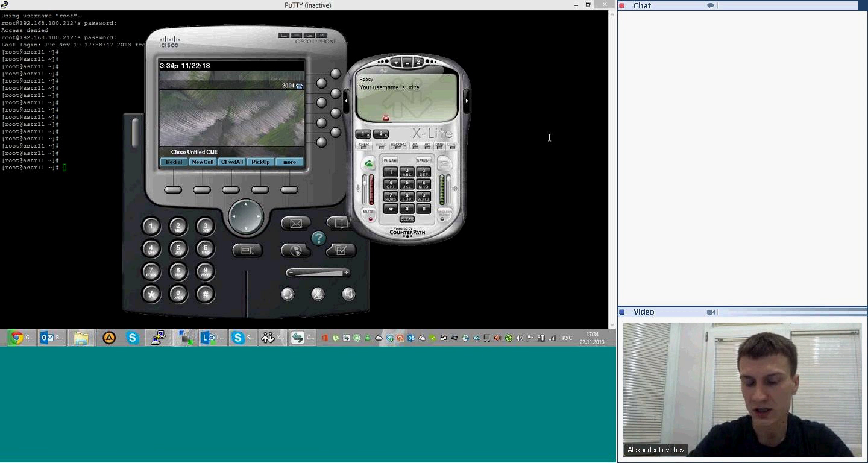
Task: Click the РУС language indicator in tray
Action: (x=567, y=338)
